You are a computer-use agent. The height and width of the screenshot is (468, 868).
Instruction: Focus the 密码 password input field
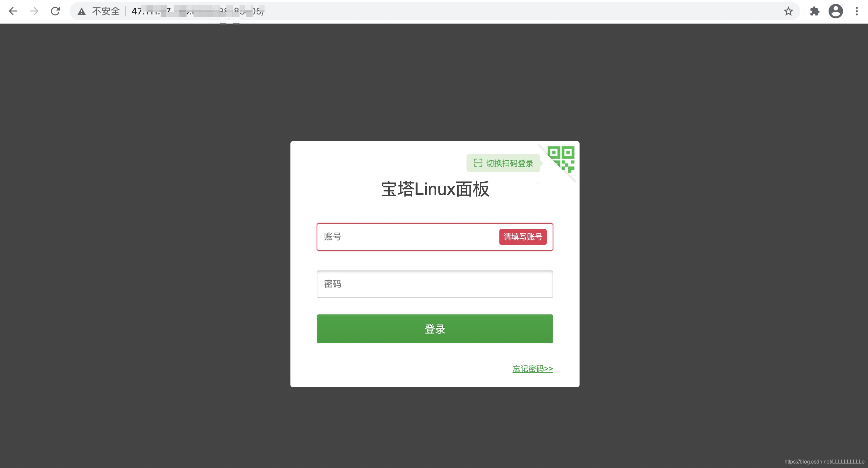coord(435,284)
